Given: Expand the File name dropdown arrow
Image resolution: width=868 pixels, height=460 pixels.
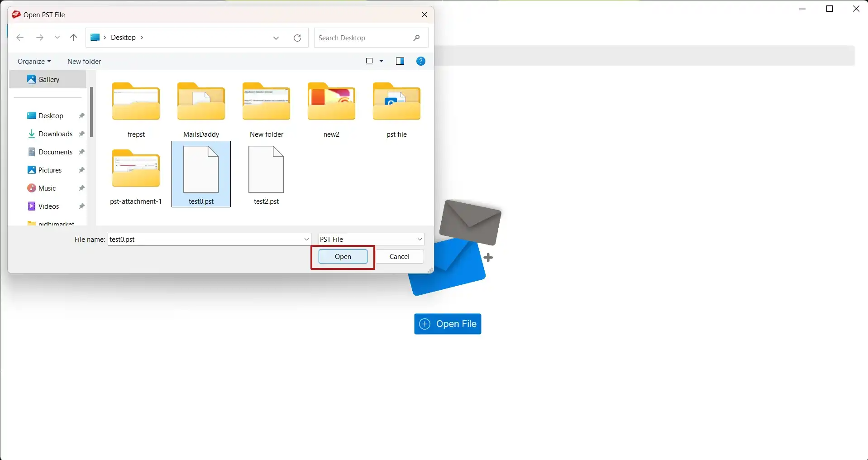Looking at the screenshot, I should coord(306,240).
